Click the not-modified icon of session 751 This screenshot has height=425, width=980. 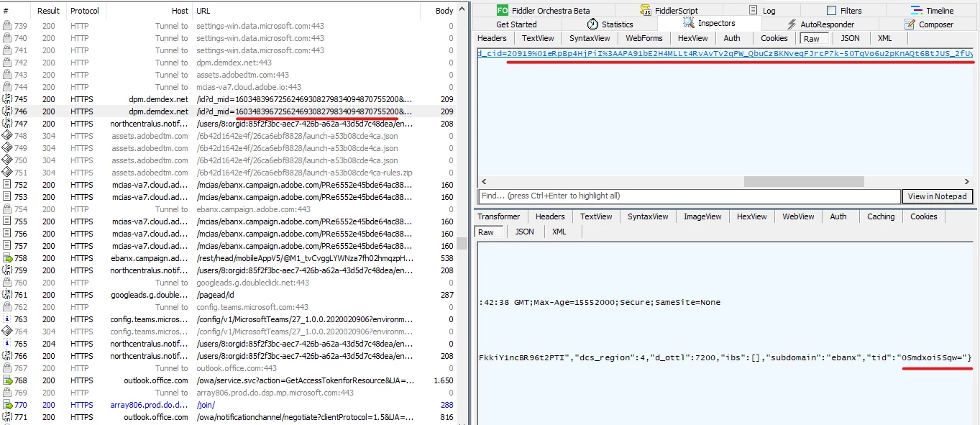(7, 173)
